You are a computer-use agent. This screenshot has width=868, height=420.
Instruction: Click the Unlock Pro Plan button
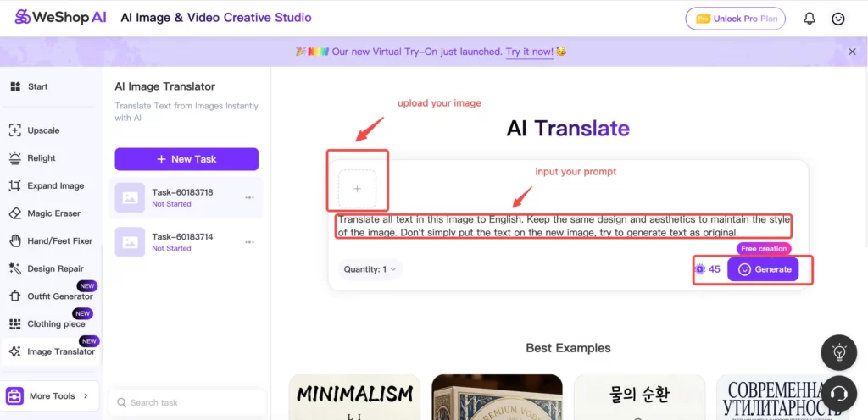tap(735, 19)
